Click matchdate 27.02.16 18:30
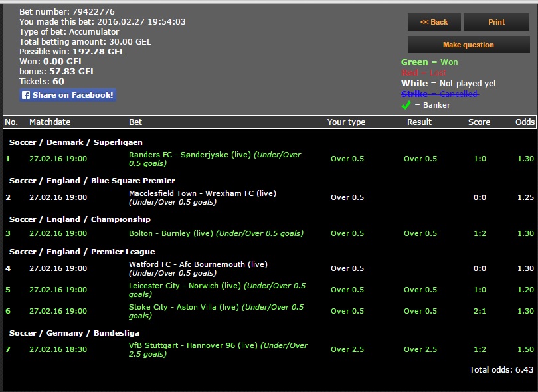This screenshot has width=538, height=392. pyautogui.click(x=58, y=349)
